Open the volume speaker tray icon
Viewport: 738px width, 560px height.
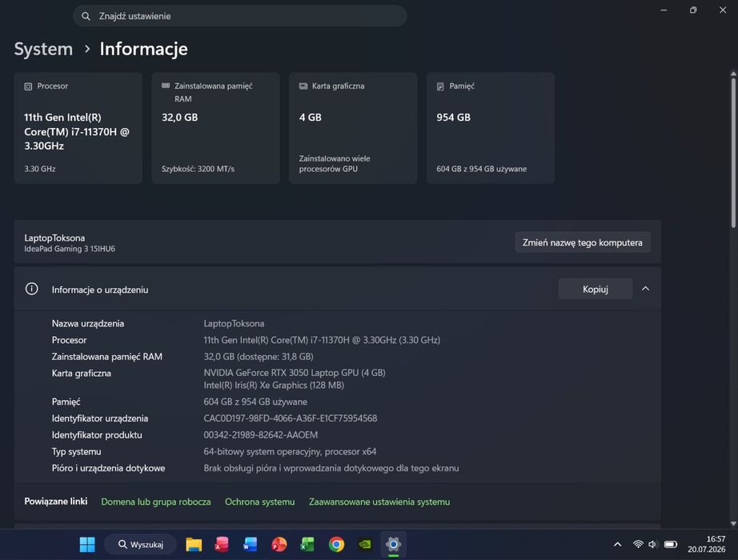point(653,545)
